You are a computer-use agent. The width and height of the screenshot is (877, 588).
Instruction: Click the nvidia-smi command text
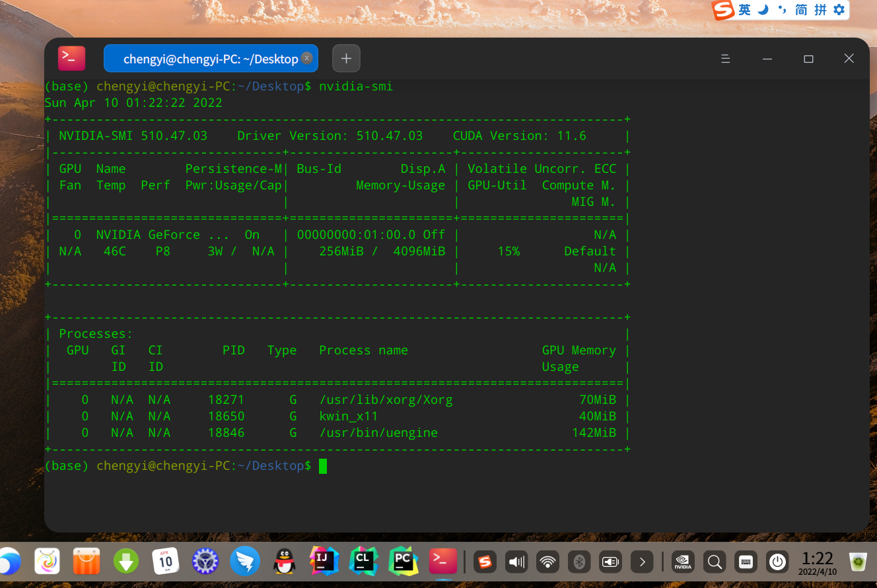(356, 86)
